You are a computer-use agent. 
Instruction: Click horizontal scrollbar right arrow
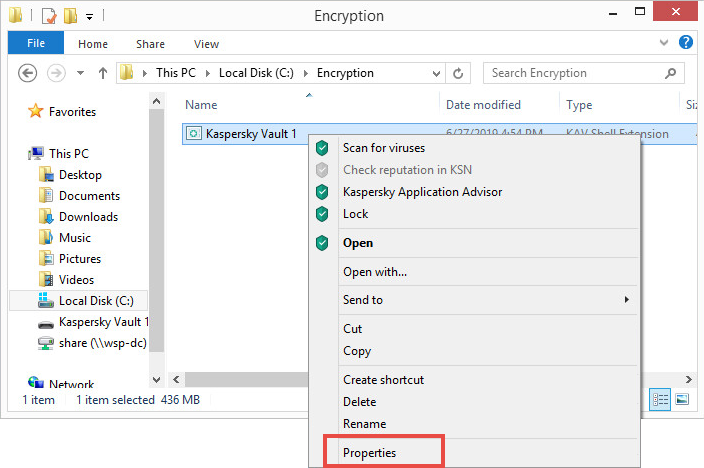coord(688,380)
